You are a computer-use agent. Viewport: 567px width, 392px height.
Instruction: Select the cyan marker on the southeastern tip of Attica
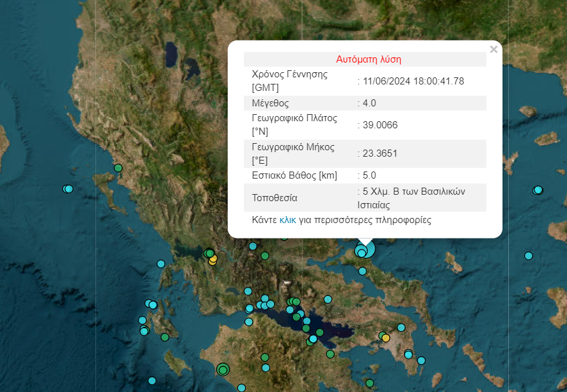coord(421,360)
